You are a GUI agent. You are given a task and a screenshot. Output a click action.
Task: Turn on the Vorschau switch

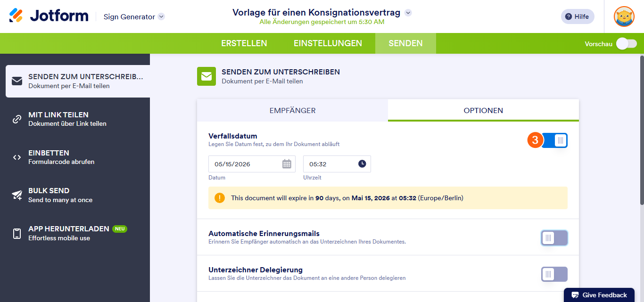point(626,43)
